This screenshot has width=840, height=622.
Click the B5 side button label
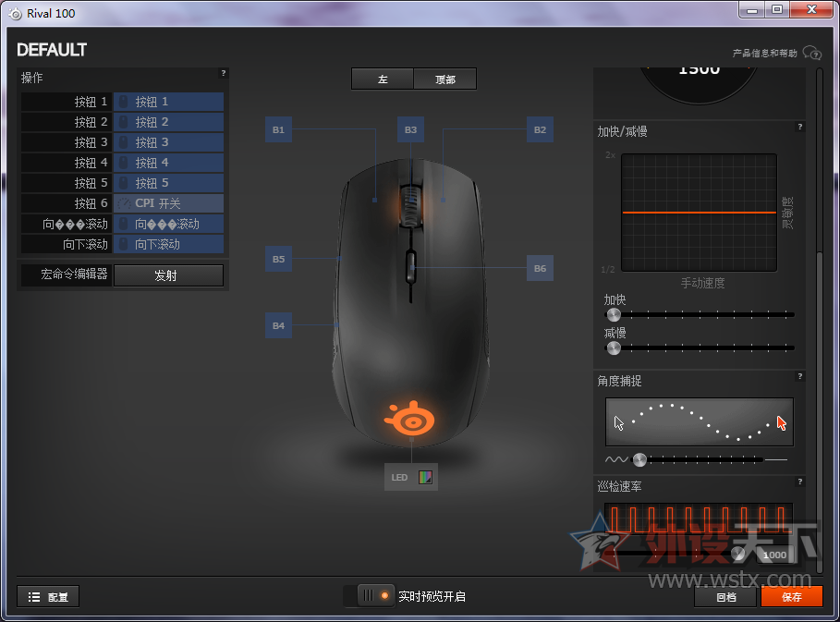(x=278, y=259)
